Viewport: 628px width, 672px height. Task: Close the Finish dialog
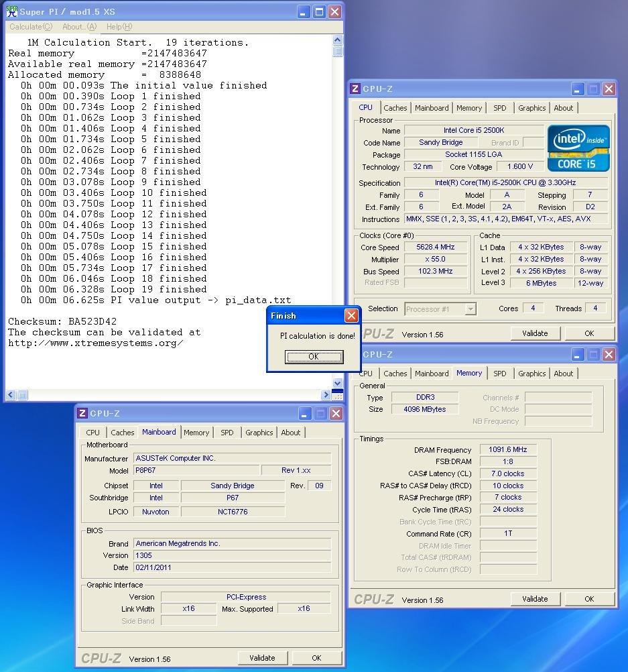click(351, 316)
